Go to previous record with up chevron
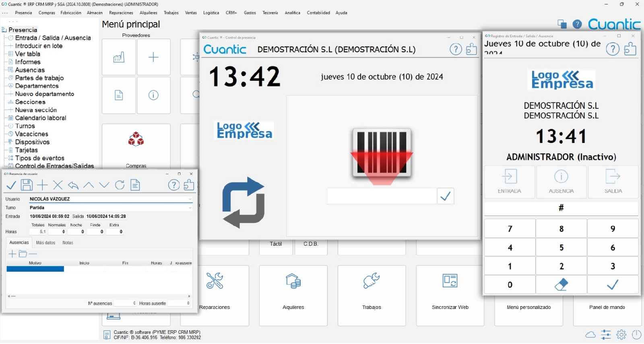The image size is (644, 344). coord(89,185)
